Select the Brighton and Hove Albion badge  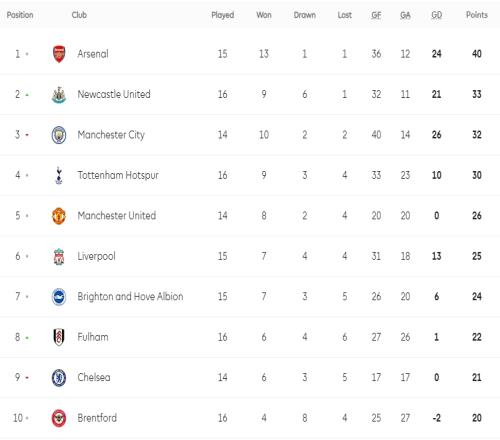59,297
